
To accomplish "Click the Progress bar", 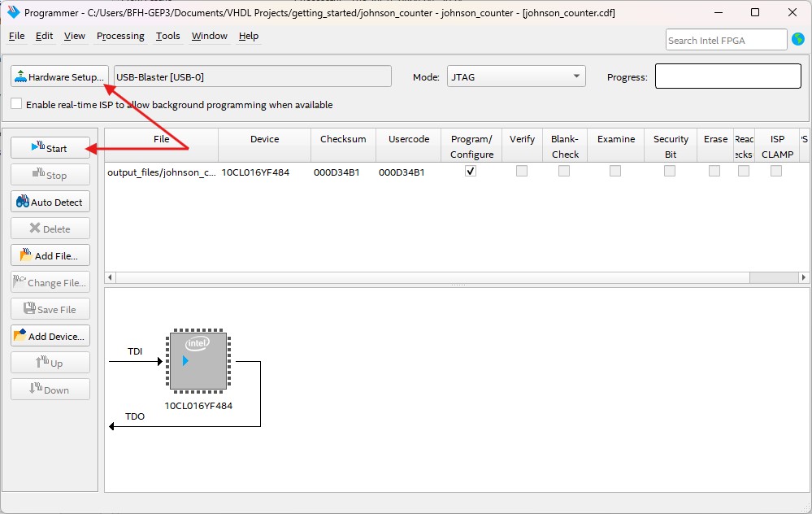I will coord(728,76).
